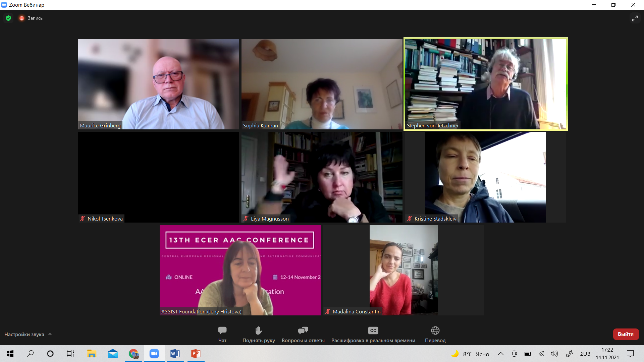Open Zoom from the Windows taskbar
The image size is (644, 362).
(x=154, y=354)
